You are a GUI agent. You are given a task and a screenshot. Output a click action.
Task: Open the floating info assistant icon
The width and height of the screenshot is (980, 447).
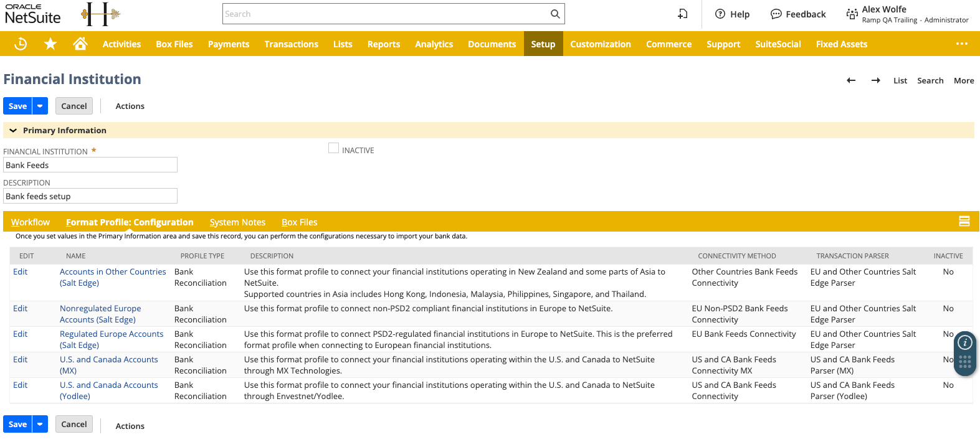[965, 342]
